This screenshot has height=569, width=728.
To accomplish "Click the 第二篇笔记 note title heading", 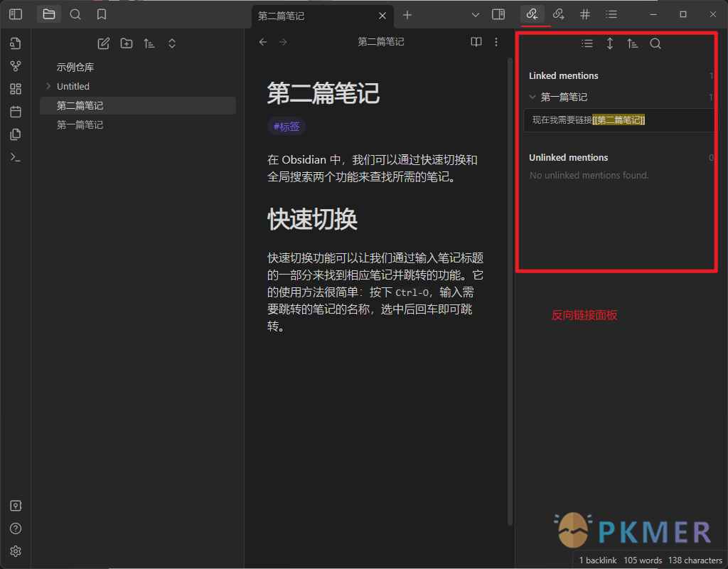I will (323, 93).
